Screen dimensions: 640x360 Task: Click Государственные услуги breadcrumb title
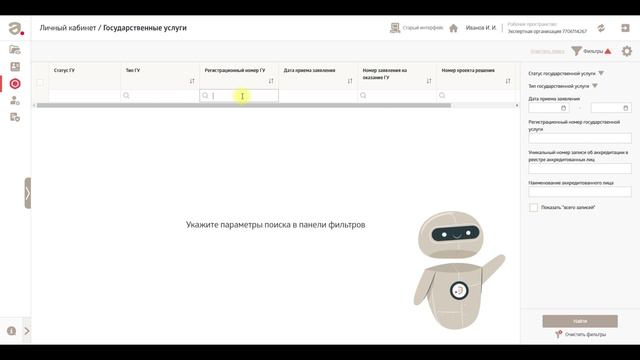tap(144, 28)
